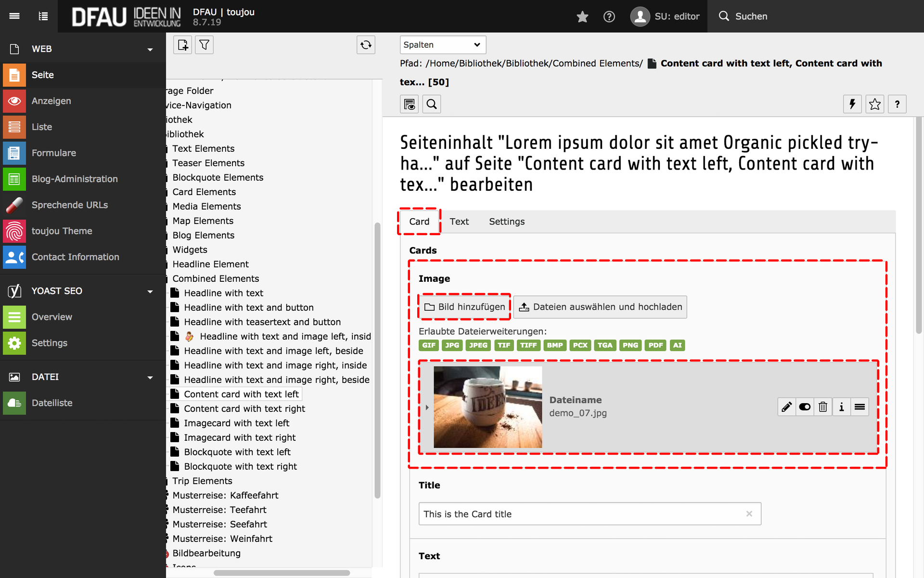Show info for demo_07.jpg image
924x578 pixels.
click(x=841, y=407)
